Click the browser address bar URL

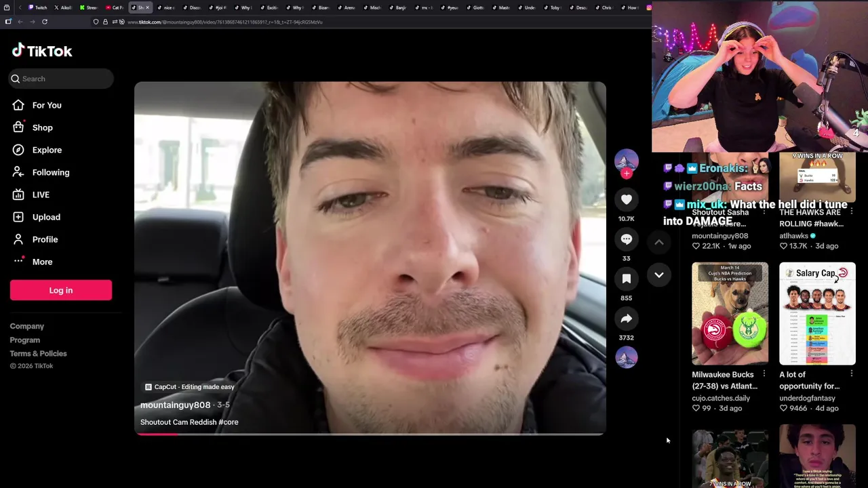point(225,22)
